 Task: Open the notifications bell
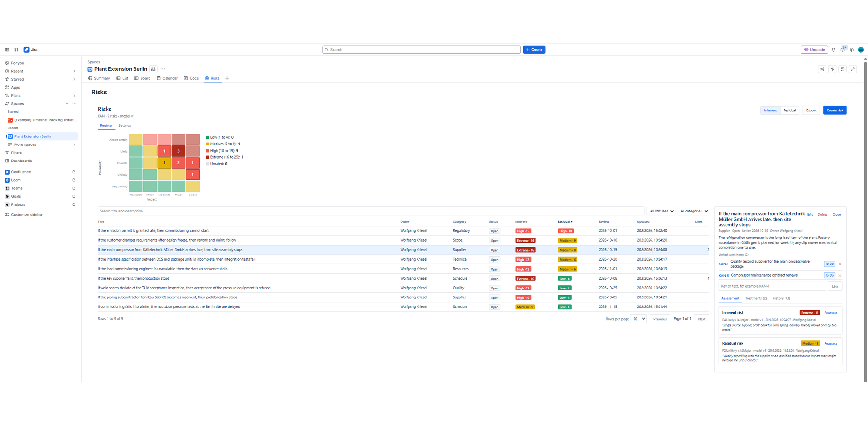pyautogui.click(x=834, y=50)
